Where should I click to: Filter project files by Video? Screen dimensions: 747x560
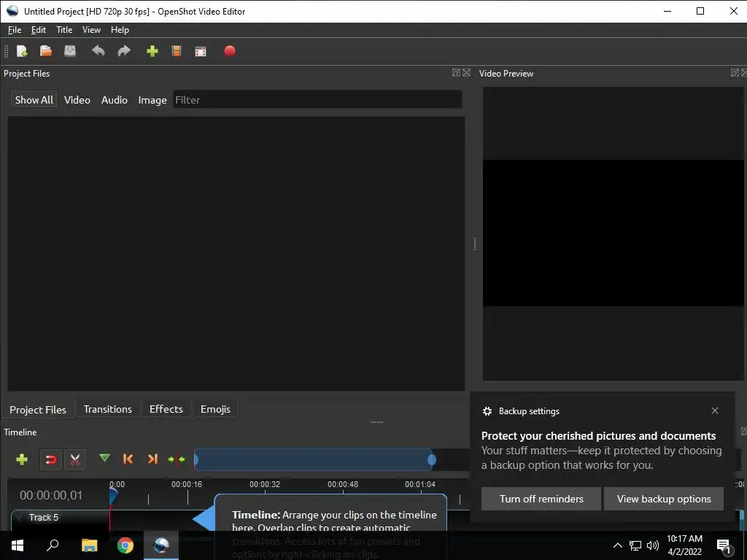pyautogui.click(x=77, y=99)
